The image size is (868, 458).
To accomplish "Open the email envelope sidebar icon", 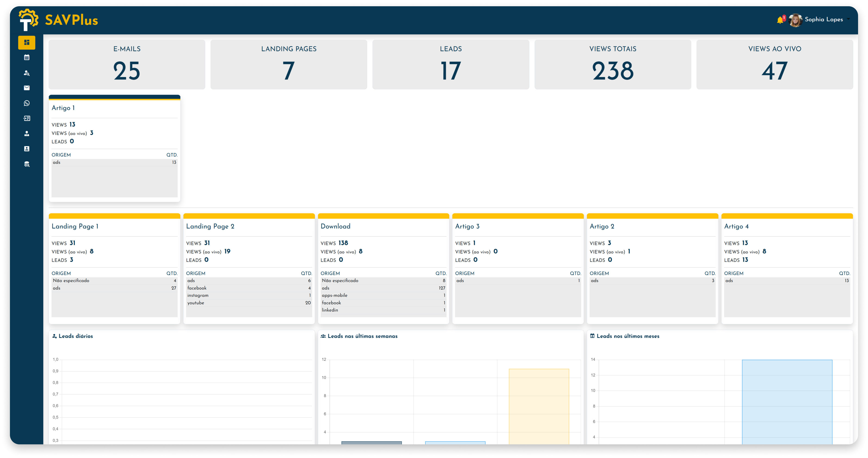I will click(x=27, y=88).
